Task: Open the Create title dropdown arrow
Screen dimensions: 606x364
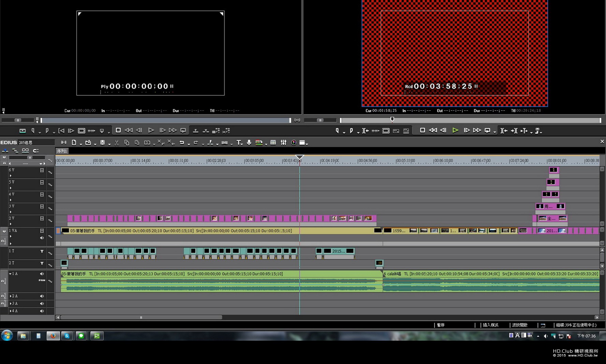Action: point(242,144)
